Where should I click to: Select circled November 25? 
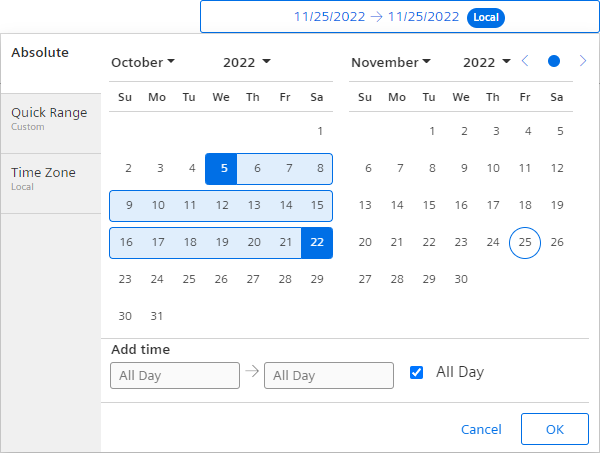point(525,243)
